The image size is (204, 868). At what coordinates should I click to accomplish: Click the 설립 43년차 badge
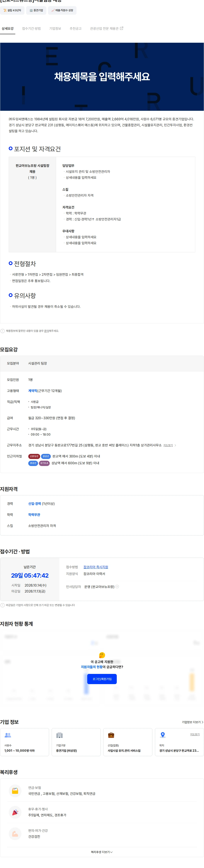[12, 10]
